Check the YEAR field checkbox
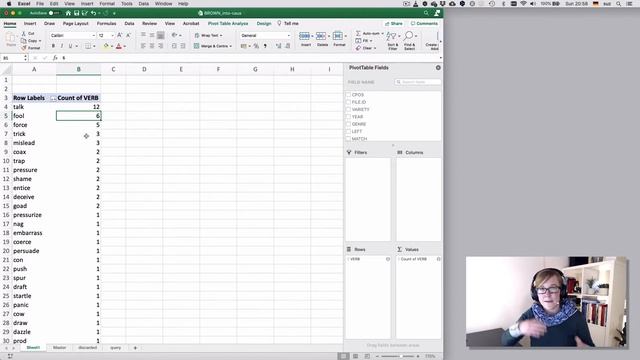 click(348, 117)
